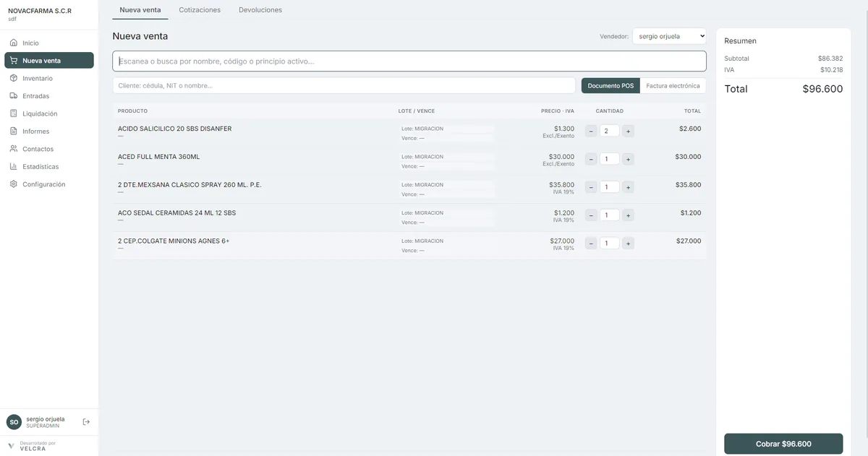Click the Liquidación sidebar icon
The image size is (868, 456).
tap(14, 113)
